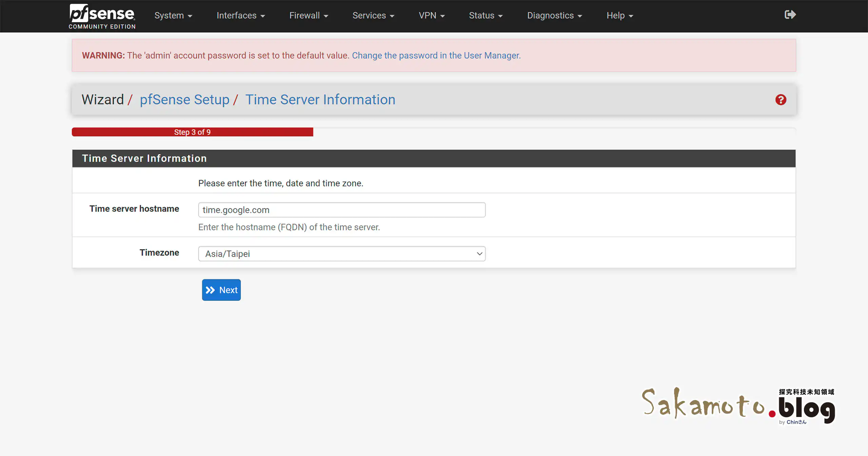Open the System menu caret
The image size is (868, 456).
coord(190,16)
